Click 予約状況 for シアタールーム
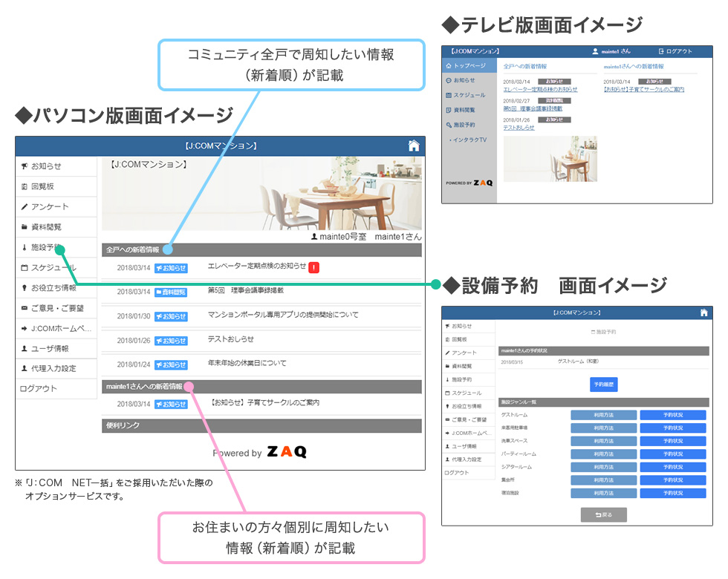This screenshot has width=728, height=579. click(673, 467)
